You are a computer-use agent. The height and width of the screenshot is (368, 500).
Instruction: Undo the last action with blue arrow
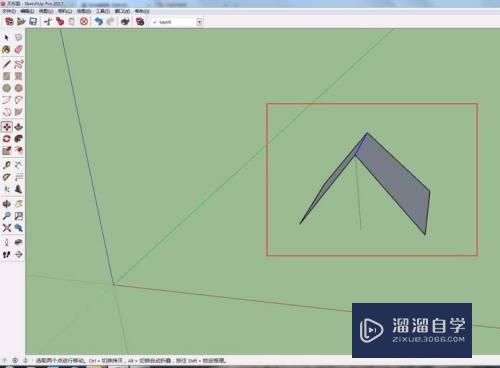(x=98, y=22)
